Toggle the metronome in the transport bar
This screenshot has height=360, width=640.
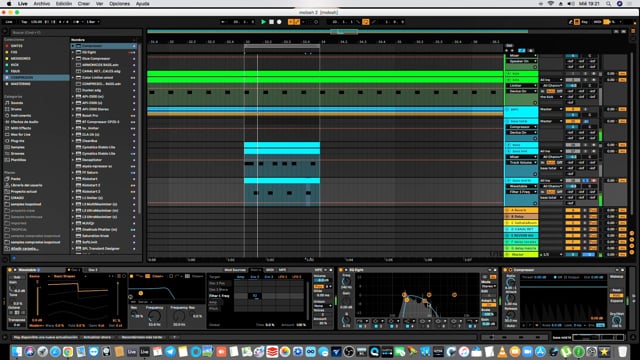[77, 22]
